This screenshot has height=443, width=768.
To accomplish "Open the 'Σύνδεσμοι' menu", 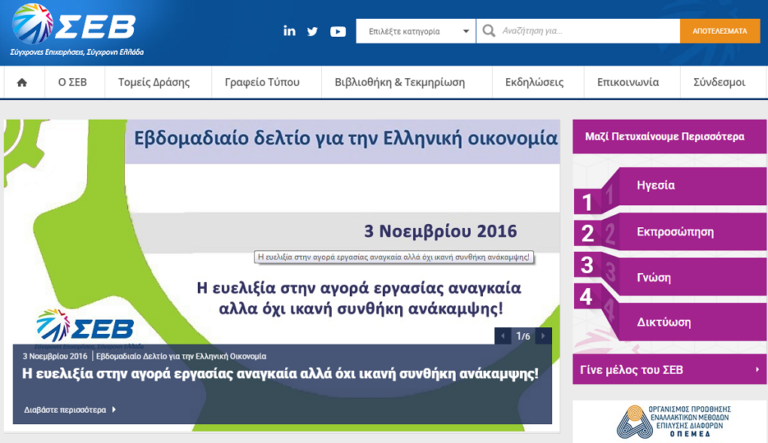I will coord(719,82).
